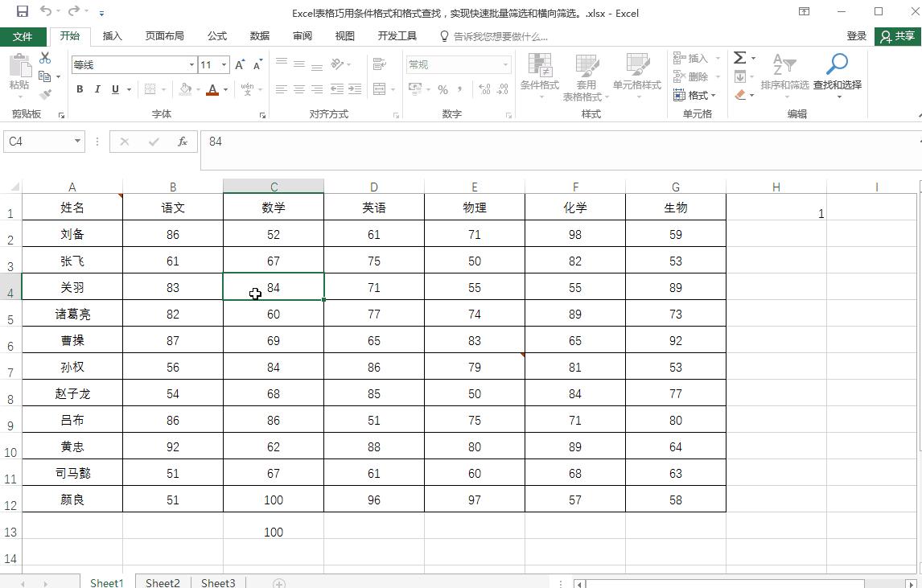Viewport: 922px width, 588px height.
Task: Open the 文件 menu
Action: [x=24, y=35]
